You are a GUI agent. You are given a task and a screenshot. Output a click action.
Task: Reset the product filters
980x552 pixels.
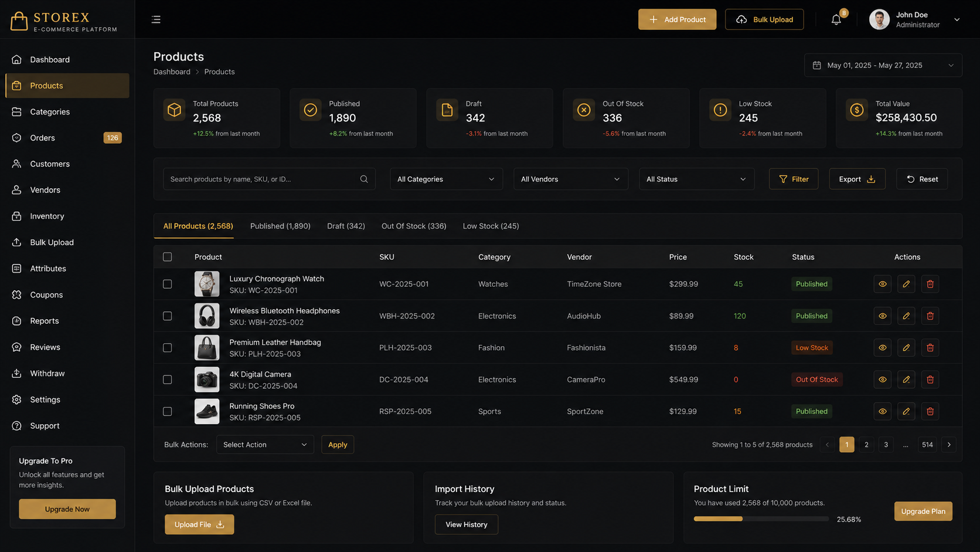click(922, 179)
